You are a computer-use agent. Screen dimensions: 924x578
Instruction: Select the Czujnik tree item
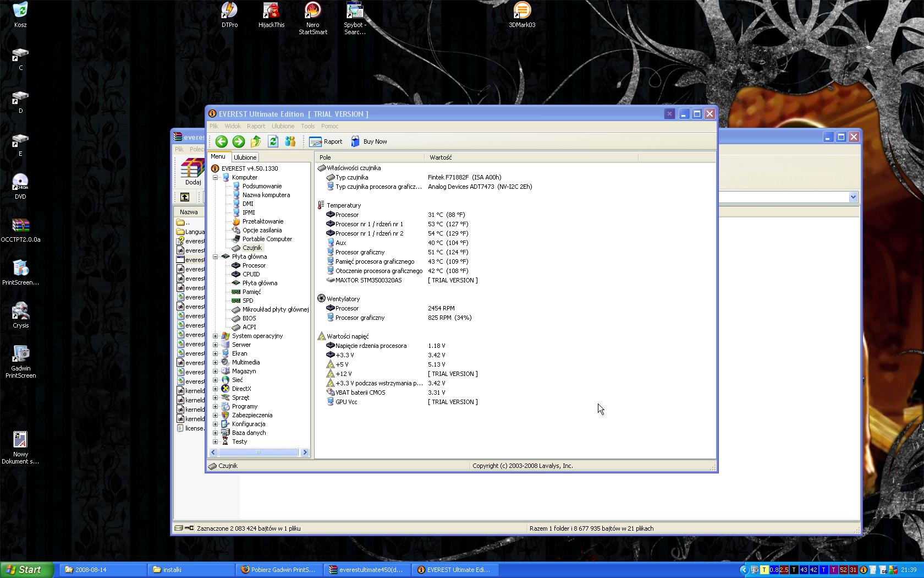[252, 248]
